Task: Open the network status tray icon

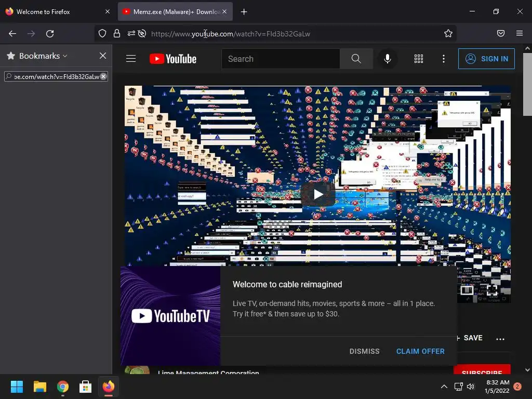Action: click(x=459, y=387)
